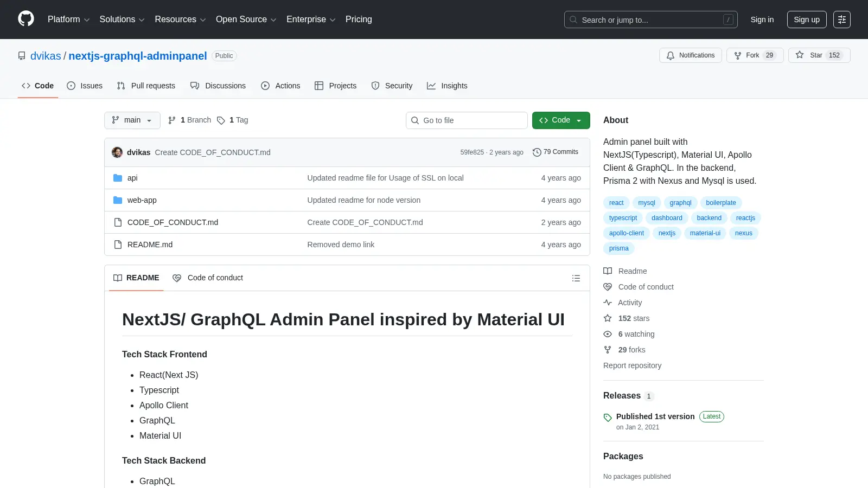The height and width of the screenshot is (488, 868).
Task: Select the README tab
Action: [x=136, y=278]
